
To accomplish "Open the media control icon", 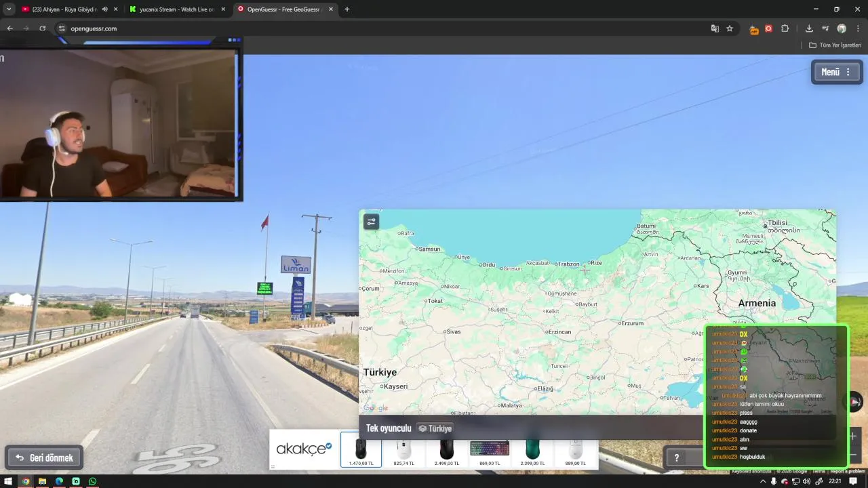I will click(x=825, y=28).
